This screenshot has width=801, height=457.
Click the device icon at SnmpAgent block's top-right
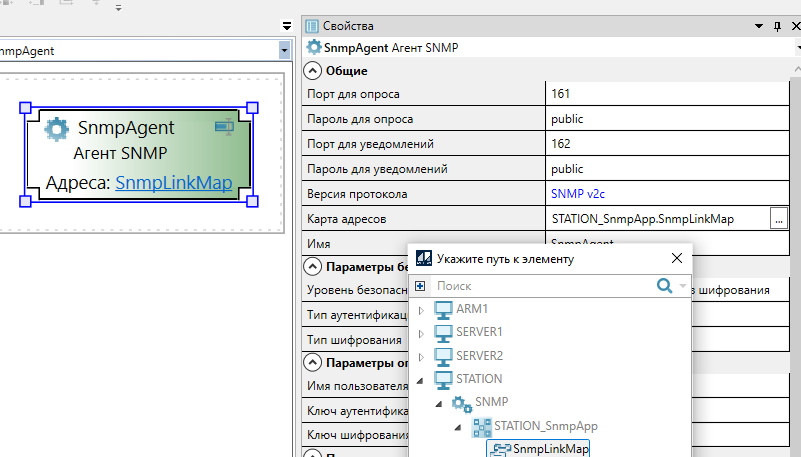[x=224, y=126]
